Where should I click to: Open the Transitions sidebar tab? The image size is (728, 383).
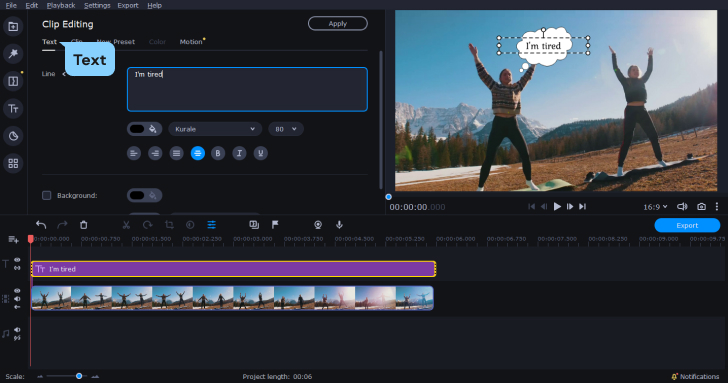coord(13,81)
